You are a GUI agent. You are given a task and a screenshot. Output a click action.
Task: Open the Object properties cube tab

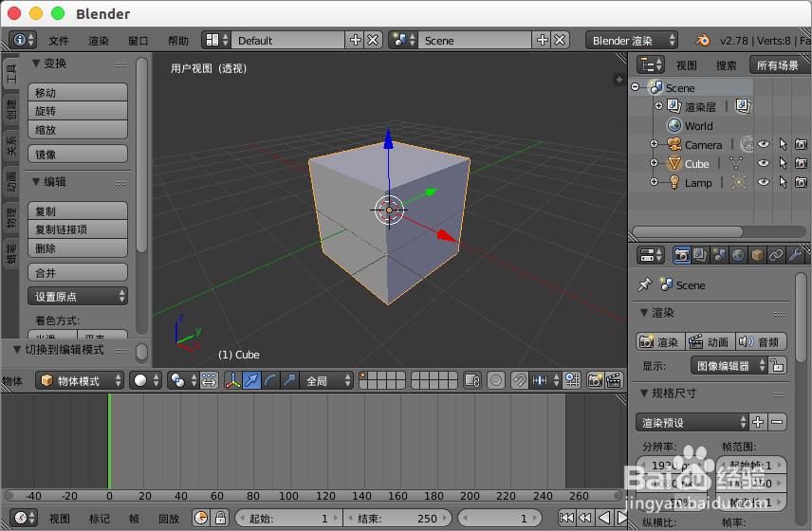pos(757,255)
